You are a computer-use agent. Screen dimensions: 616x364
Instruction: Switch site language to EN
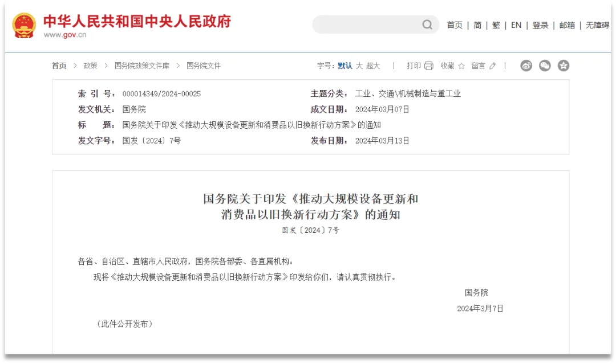(x=516, y=25)
